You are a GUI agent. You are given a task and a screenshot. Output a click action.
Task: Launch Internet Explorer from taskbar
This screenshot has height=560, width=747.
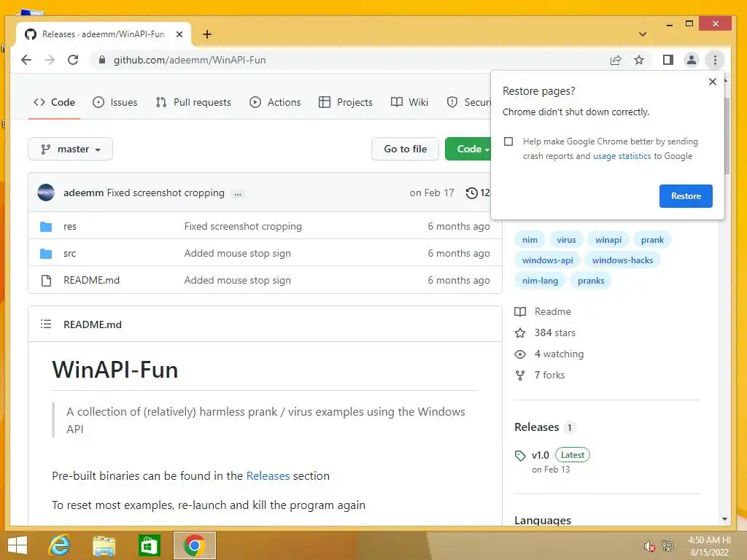(59, 545)
